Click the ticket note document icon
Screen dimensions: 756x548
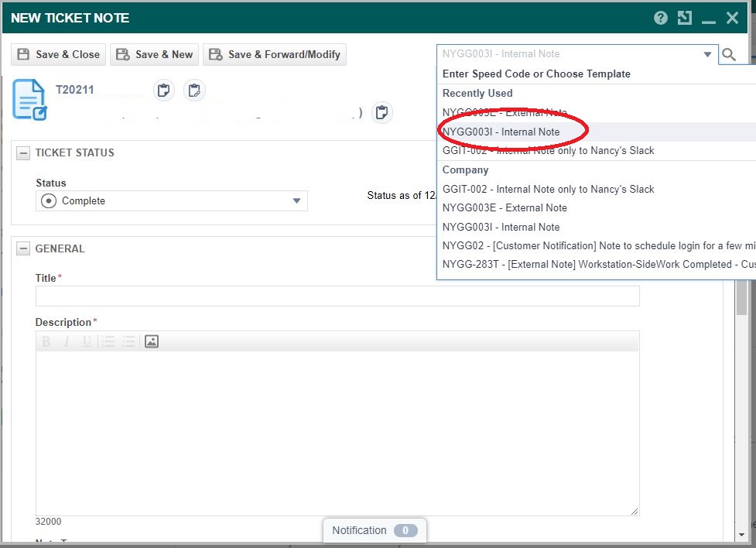[30, 100]
